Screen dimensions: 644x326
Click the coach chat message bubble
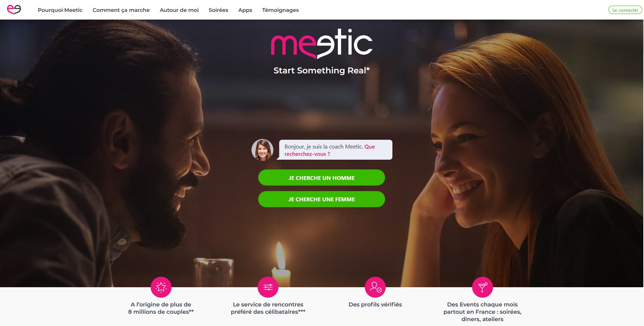pos(335,150)
